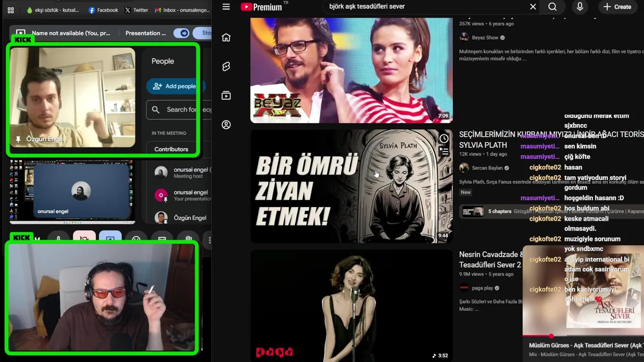
Task: Add Sylvia Plath video to Watch later
Action: 444,139
